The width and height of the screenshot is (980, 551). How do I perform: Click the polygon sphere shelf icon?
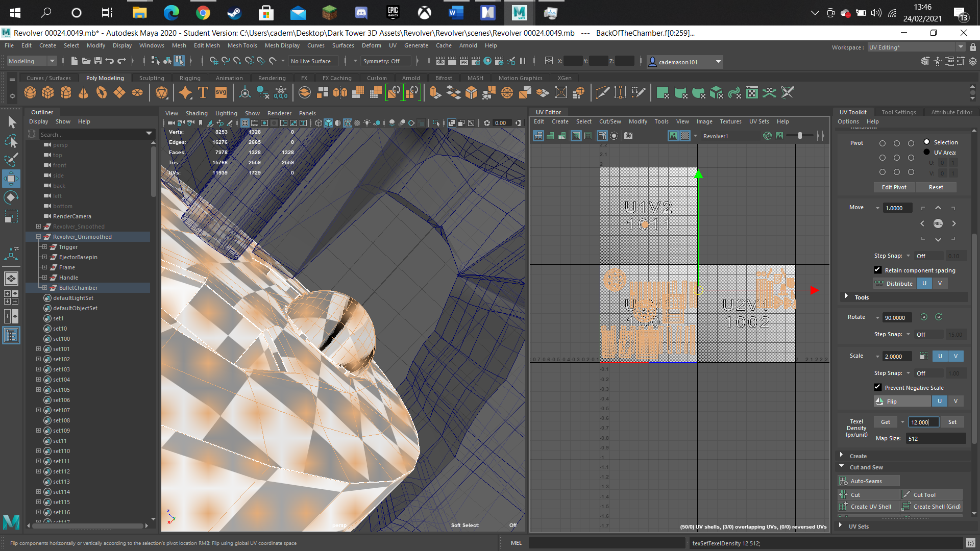coord(30,93)
